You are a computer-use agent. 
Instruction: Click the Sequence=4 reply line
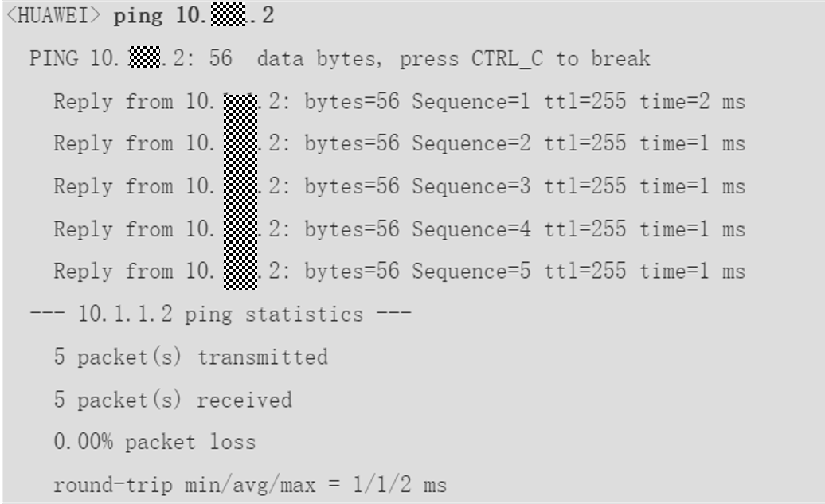click(x=399, y=229)
